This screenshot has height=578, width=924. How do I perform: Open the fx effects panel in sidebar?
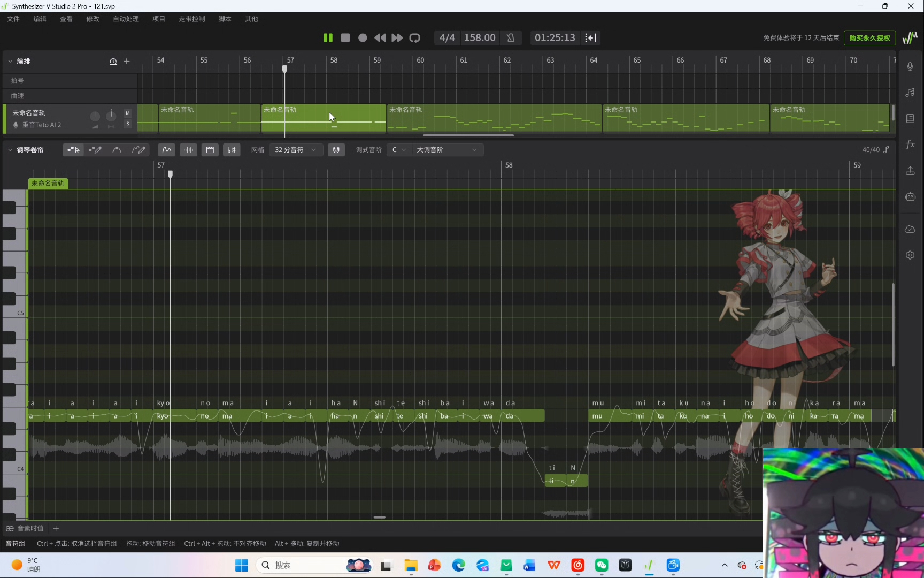pos(910,144)
